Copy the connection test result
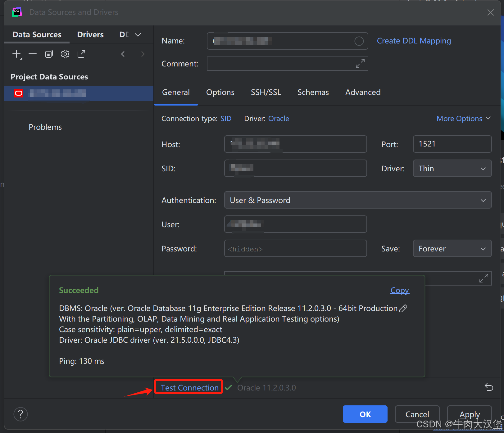504x433 pixels. (x=400, y=290)
